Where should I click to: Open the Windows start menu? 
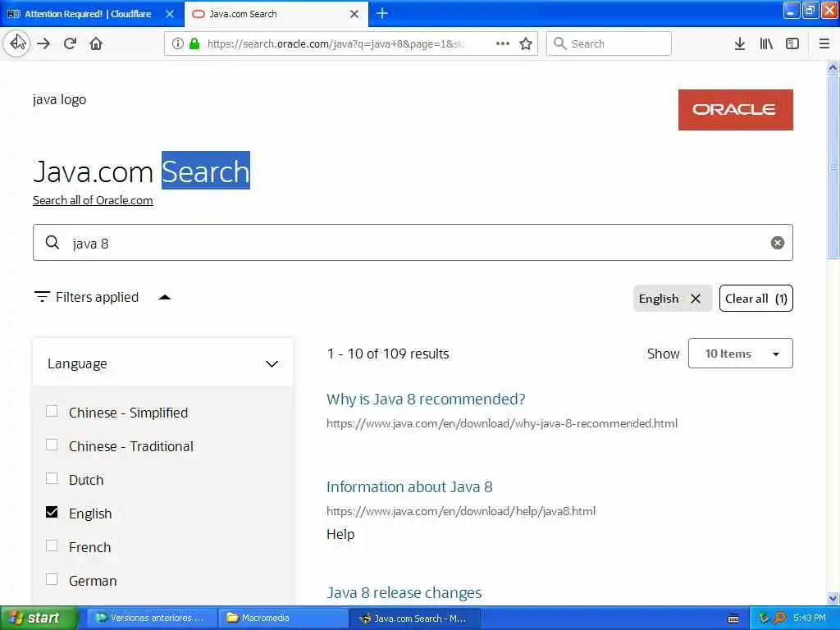39,619
